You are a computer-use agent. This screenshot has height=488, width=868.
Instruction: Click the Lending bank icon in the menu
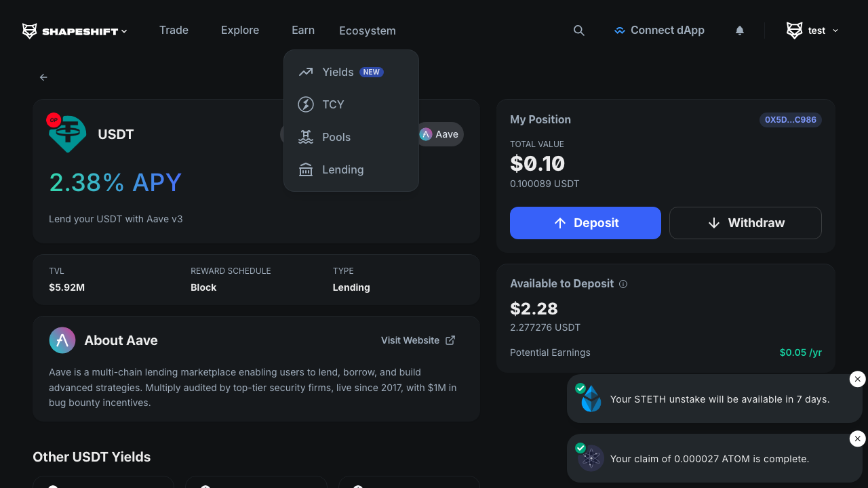tap(305, 169)
